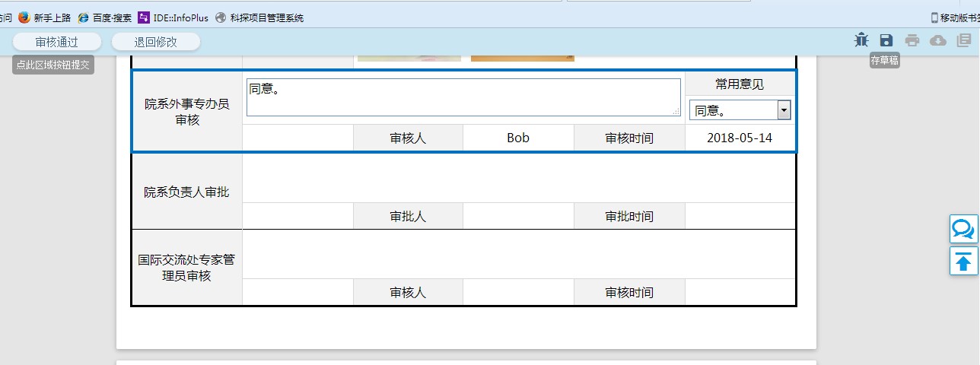Open the chat bubble icon on right
980x365 pixels.
coord(963,229)
